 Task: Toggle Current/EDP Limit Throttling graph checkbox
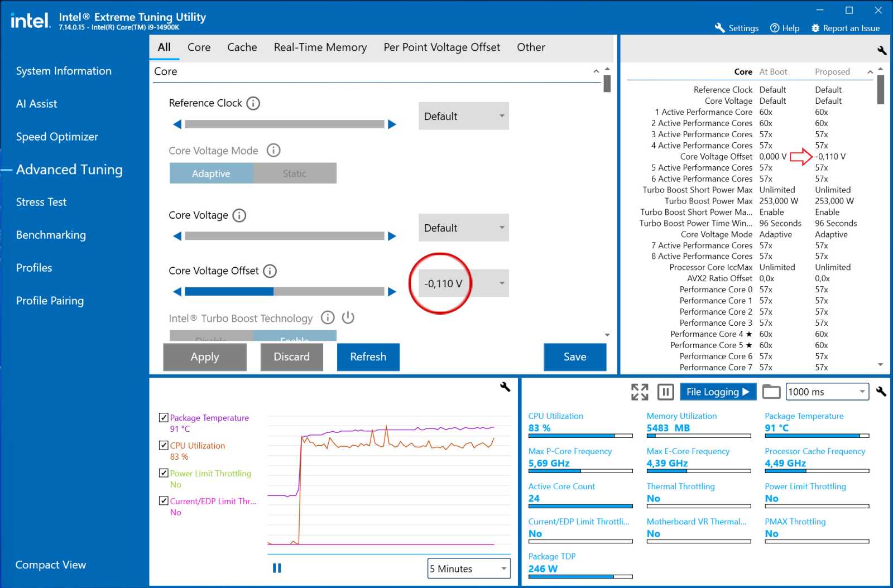click(164, 500)
